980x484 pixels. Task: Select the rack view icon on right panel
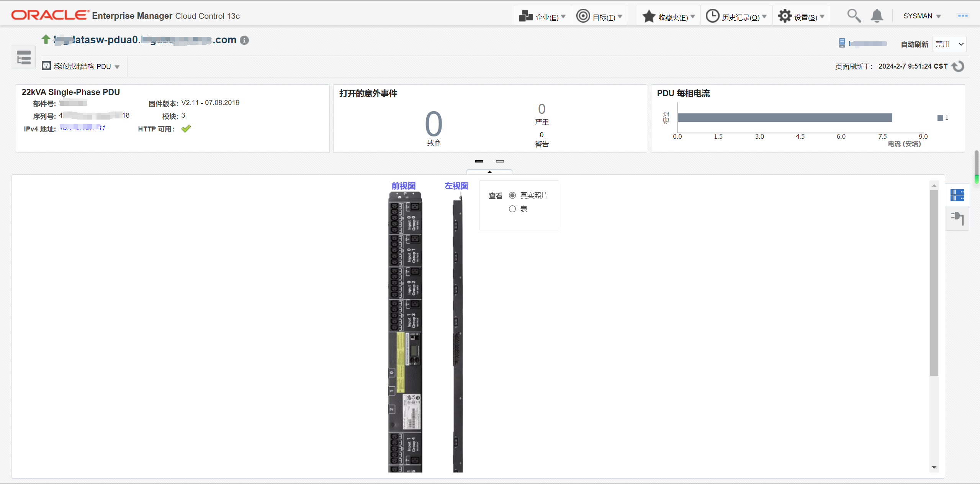(957, 195)
